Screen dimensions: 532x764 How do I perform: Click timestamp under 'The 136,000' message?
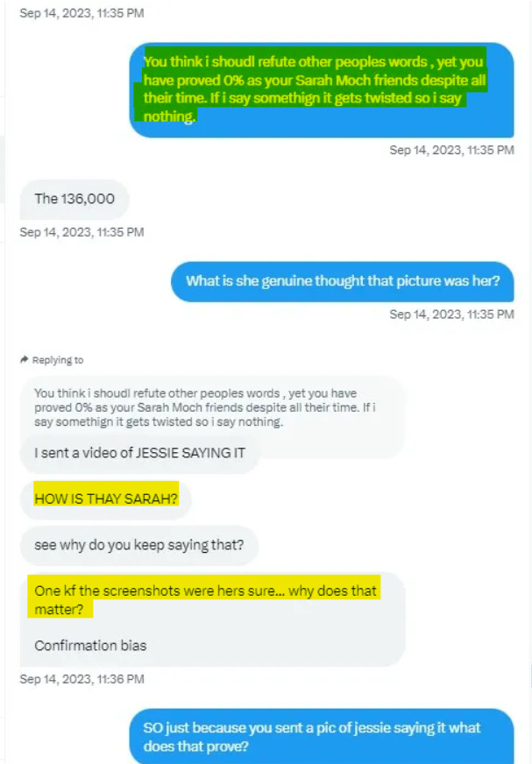tap(82, 232)
